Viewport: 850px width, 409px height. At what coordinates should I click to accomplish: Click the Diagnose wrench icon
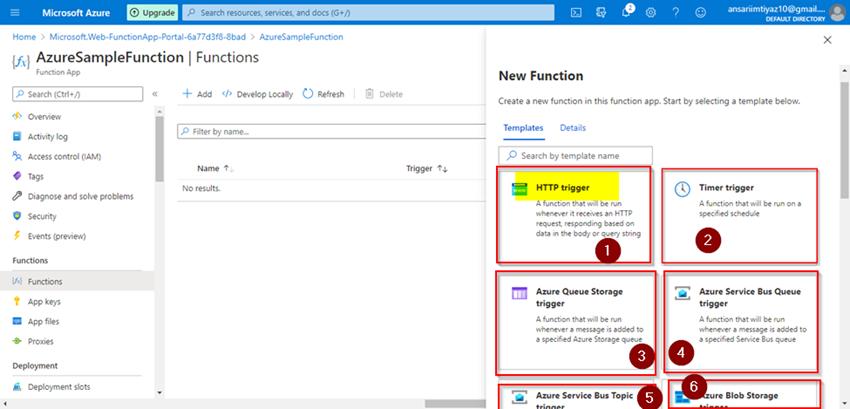pyautogui.click(x=17, y=196)
